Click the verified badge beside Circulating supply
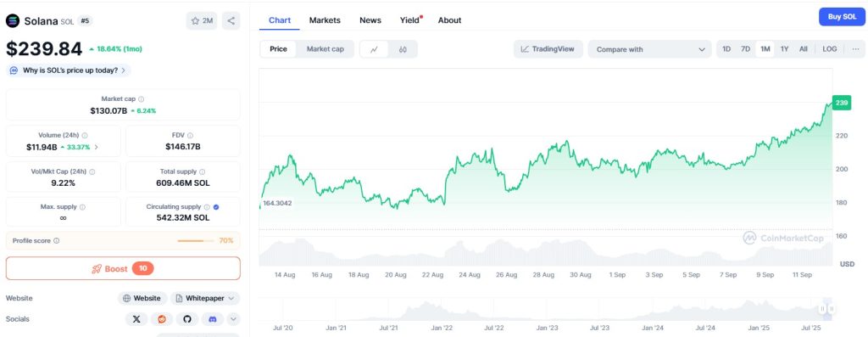 click(x=216, y=207)
